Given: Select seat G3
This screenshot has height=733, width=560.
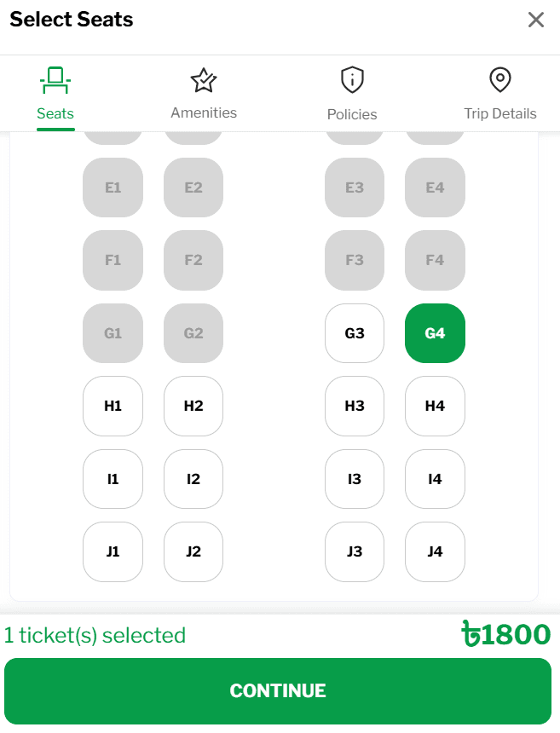Looking at the screenshot, I should [x=355, y=333].
